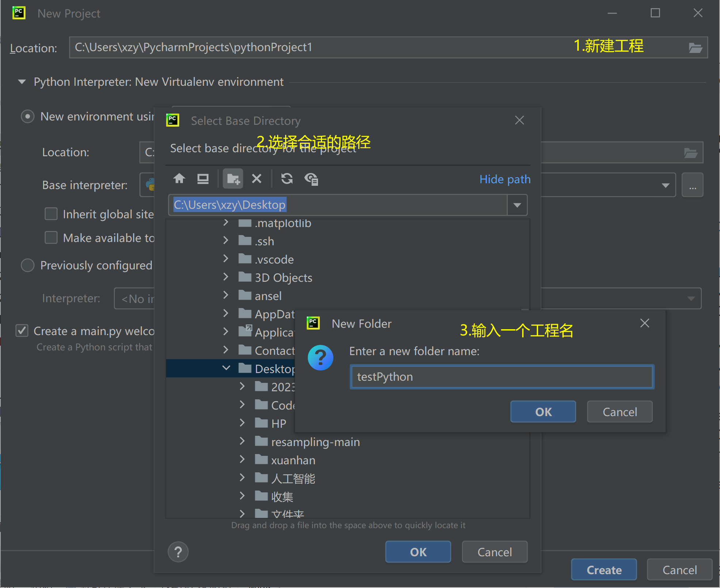Expand the resampling-main folder
Viewport: 720px width, 588px height.
pos(242,441)
